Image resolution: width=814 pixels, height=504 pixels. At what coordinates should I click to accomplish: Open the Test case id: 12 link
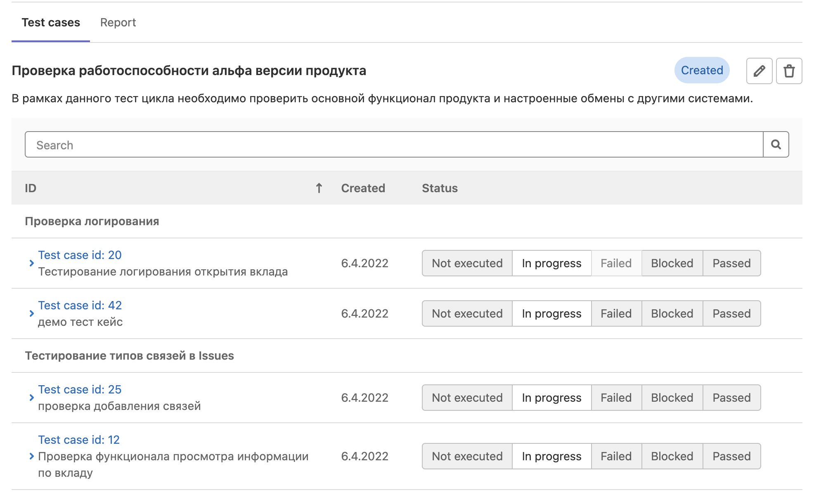click(x=79, y=440)
